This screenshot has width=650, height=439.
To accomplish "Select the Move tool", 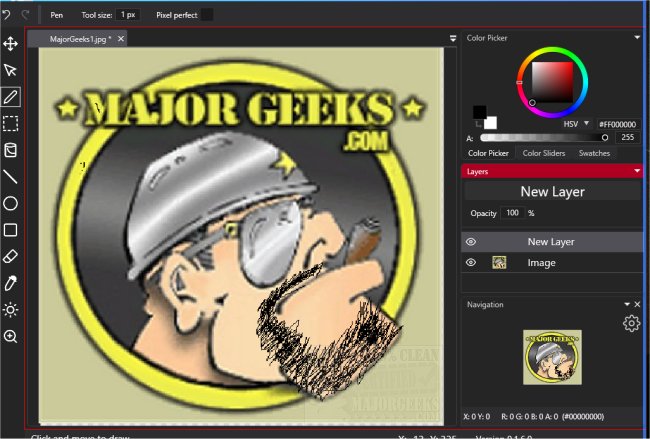I will [x=11, y=44].
